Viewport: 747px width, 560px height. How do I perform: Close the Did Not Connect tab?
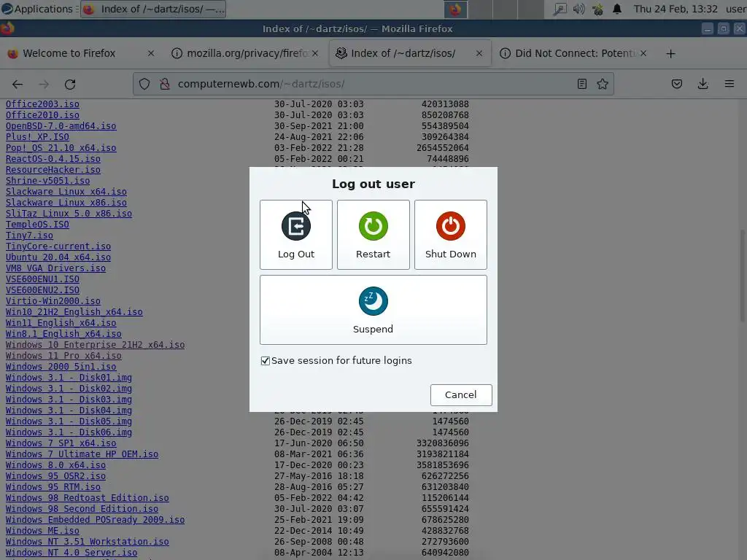coord(643,53)
